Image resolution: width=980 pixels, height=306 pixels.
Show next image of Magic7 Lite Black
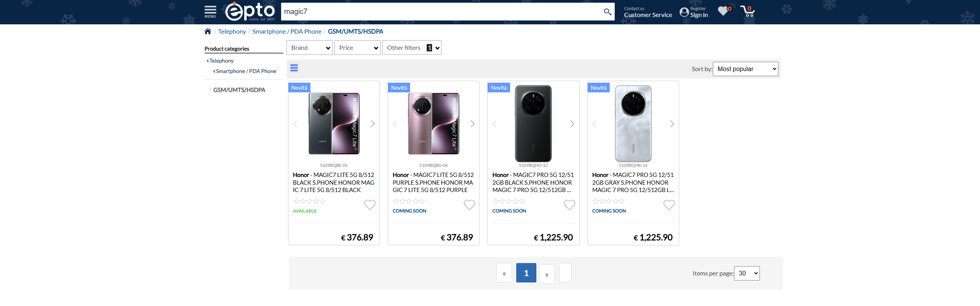[373, 124]
